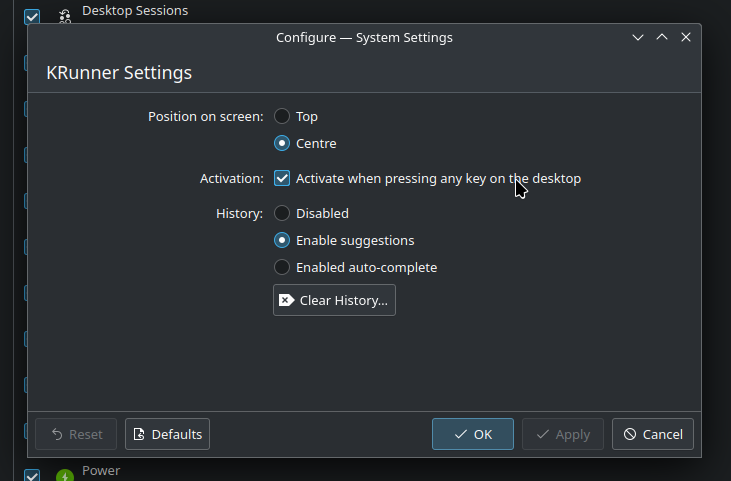Choose Enable suggestions for History
Image resolution: width=731 pixels, height=481 pixels.
click(283, 240)
